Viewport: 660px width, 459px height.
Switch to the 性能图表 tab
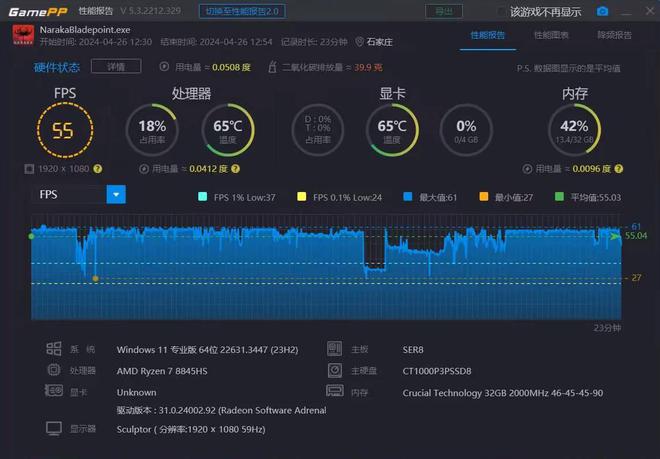551,34
